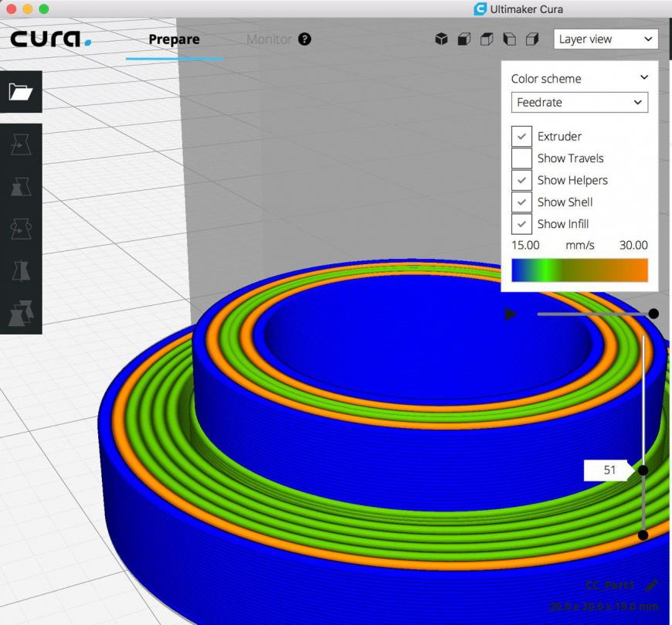
Task: Close the window with the red button
Action: 12,9
